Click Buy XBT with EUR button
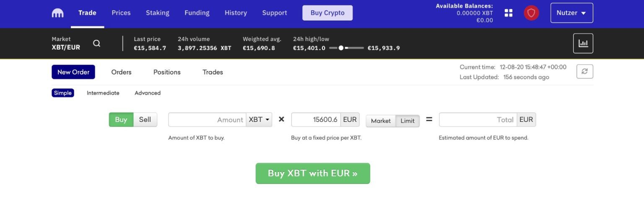The width and height of the screenshot is (644, 202). tap(313, 174)
